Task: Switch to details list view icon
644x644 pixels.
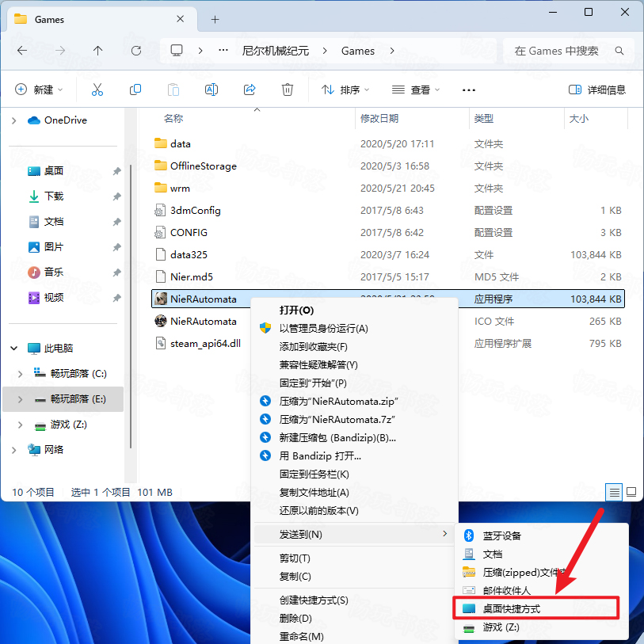Action: 614,492
